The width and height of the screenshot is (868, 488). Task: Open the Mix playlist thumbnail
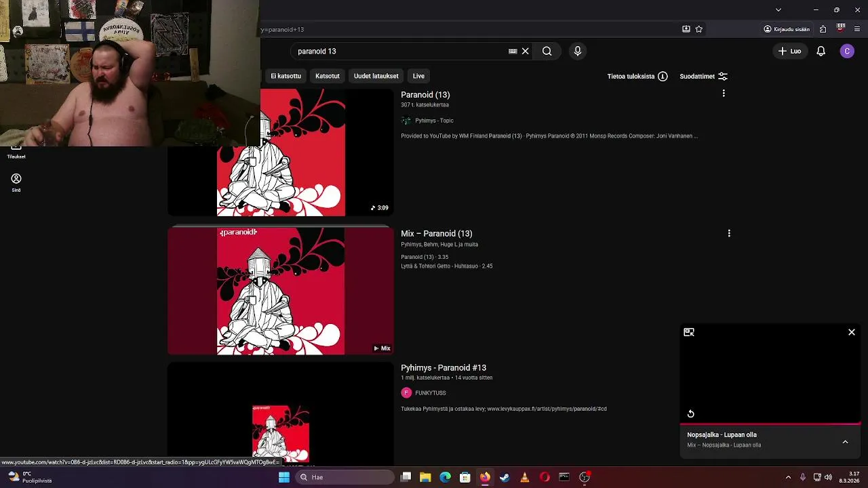[281, 291]
